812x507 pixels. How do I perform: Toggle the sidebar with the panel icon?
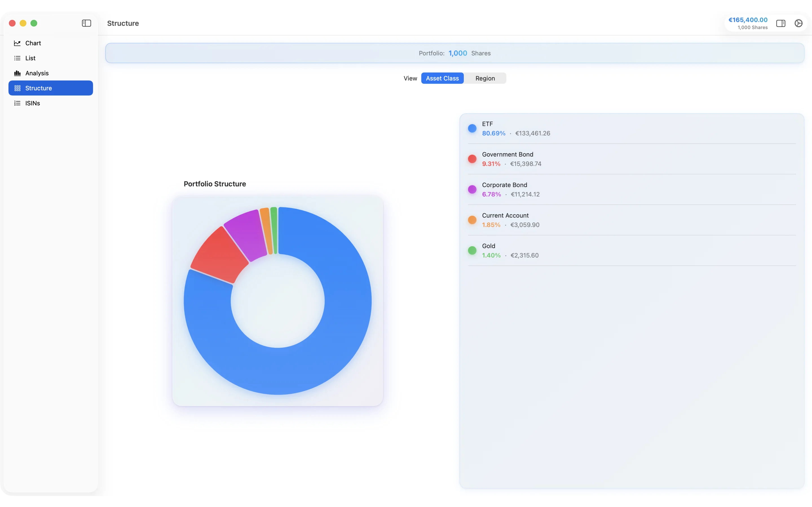coord(86,23)
